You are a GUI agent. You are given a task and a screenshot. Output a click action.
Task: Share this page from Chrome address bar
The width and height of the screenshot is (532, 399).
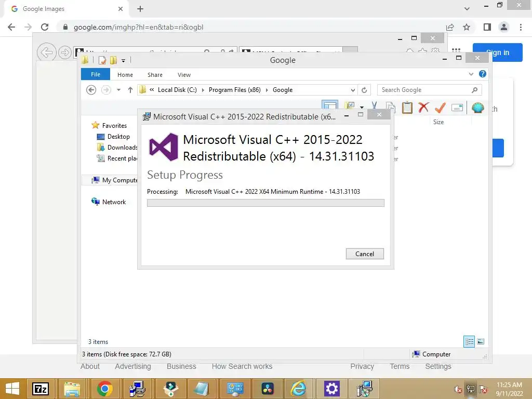(450, 27)
